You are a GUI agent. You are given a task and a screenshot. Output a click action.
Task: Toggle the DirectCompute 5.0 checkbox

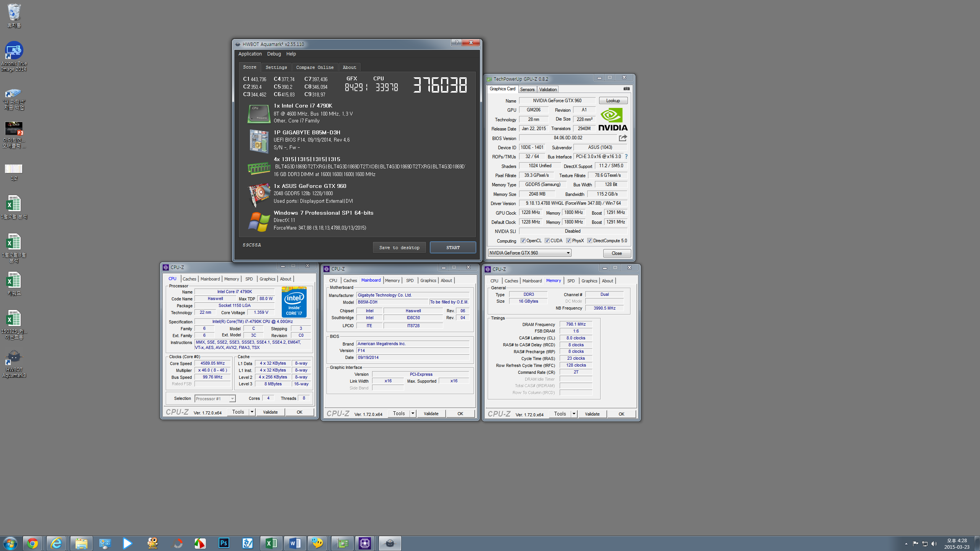point(590,241)
